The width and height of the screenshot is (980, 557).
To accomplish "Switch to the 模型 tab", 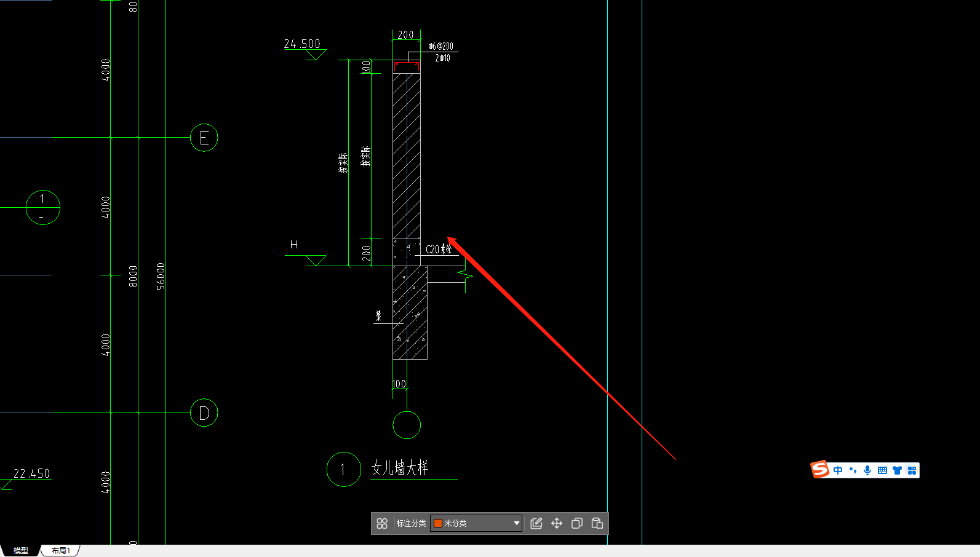I will click(21, 551).
